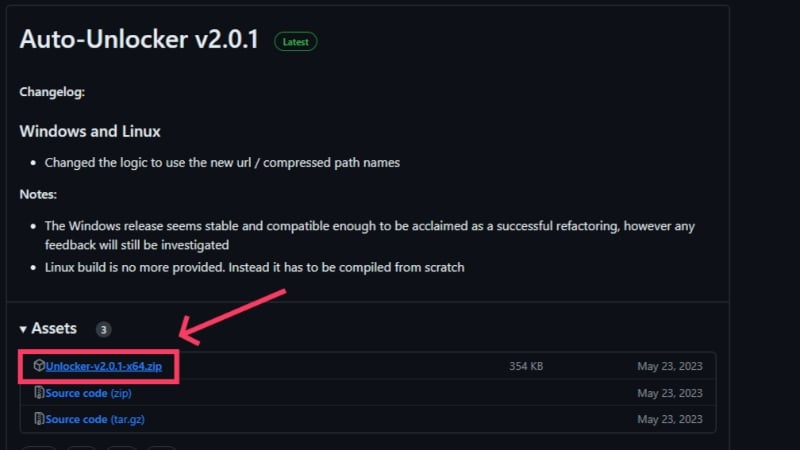Click the Assets heading label

[x=54, y=328]
